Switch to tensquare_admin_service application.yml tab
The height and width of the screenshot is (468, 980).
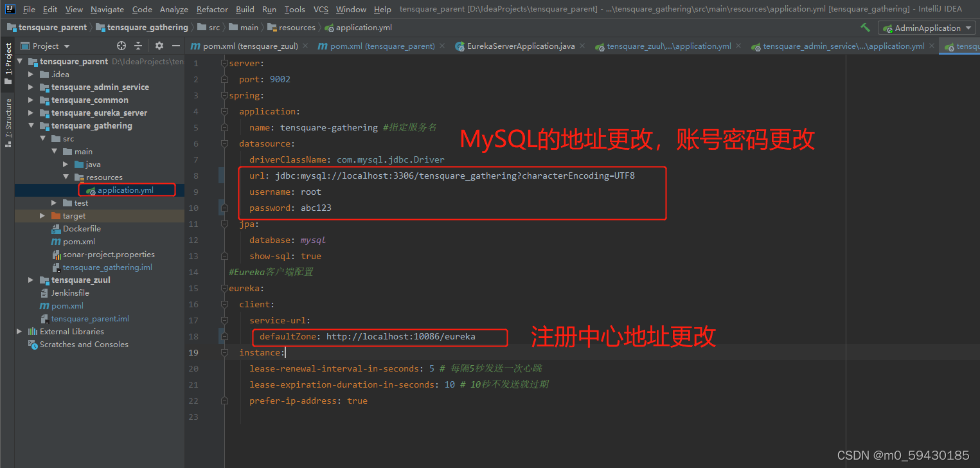pyautogui.click(x=842, y=46)
